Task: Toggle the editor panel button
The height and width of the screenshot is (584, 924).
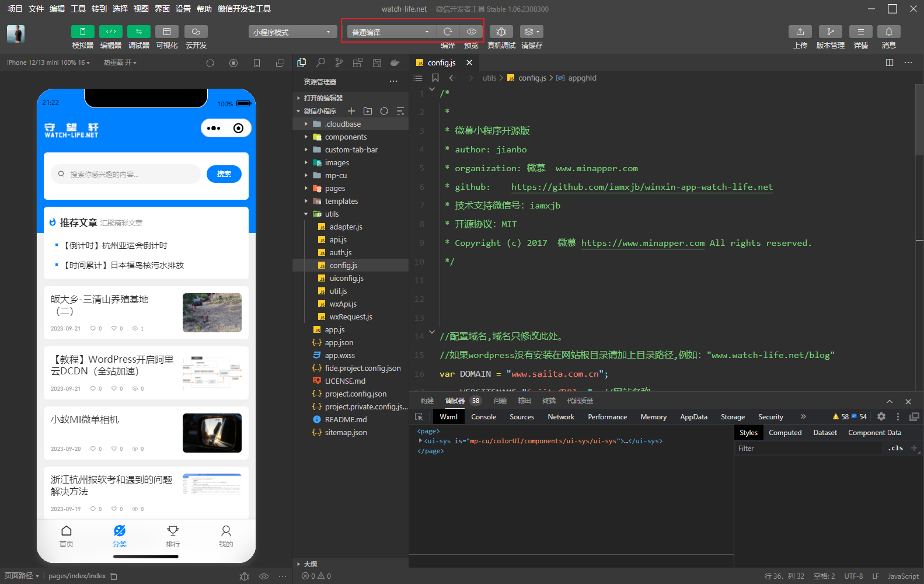Action: (110, 32)
